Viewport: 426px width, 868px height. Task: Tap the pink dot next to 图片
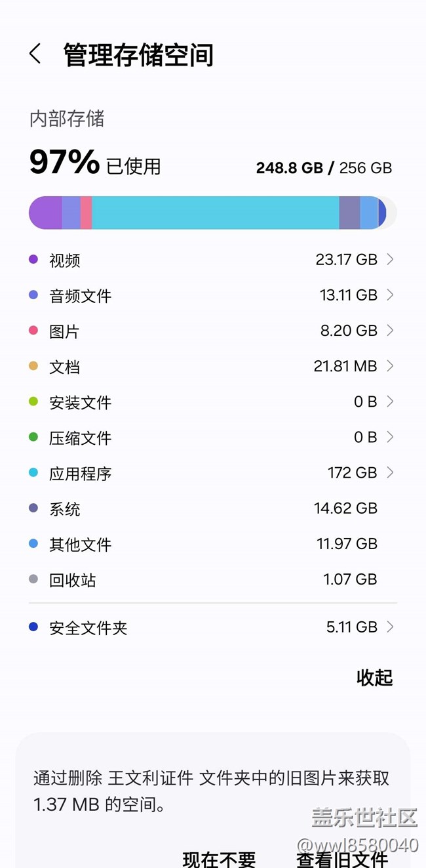[x=33, y=331]
